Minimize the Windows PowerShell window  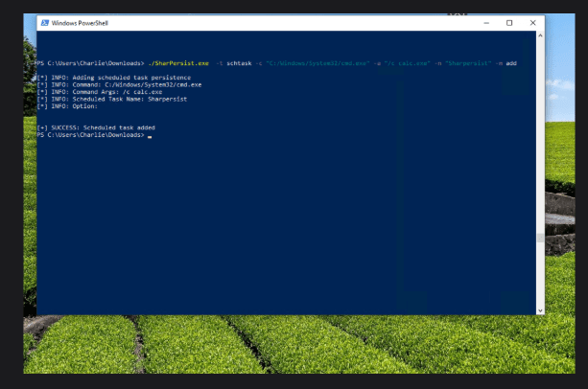(488, 22)
